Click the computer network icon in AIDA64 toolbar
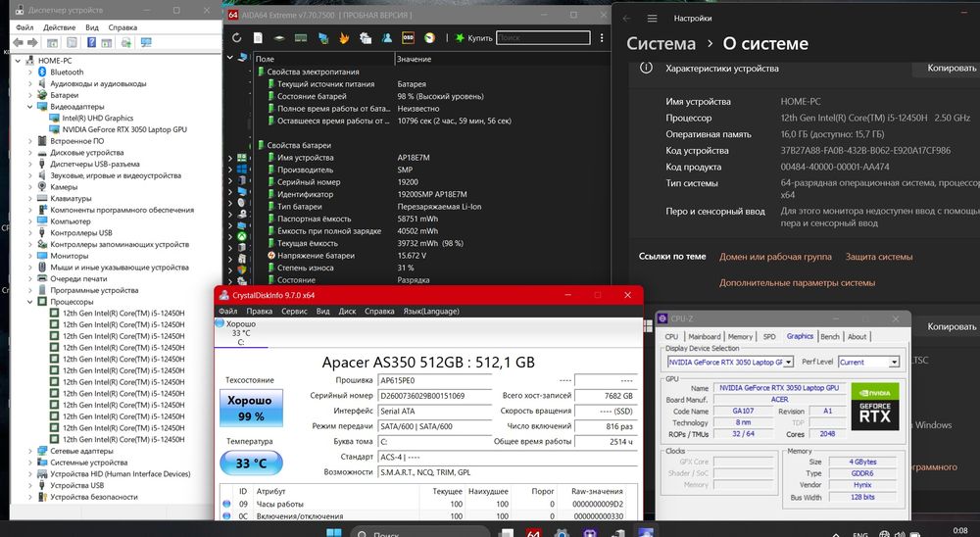Screen dimensions: 980x537 click(x=322, y=38)
